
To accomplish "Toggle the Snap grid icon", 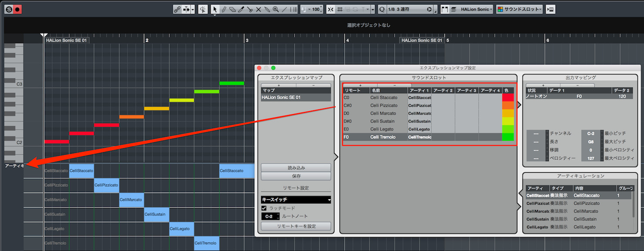I will coord(340,9).
